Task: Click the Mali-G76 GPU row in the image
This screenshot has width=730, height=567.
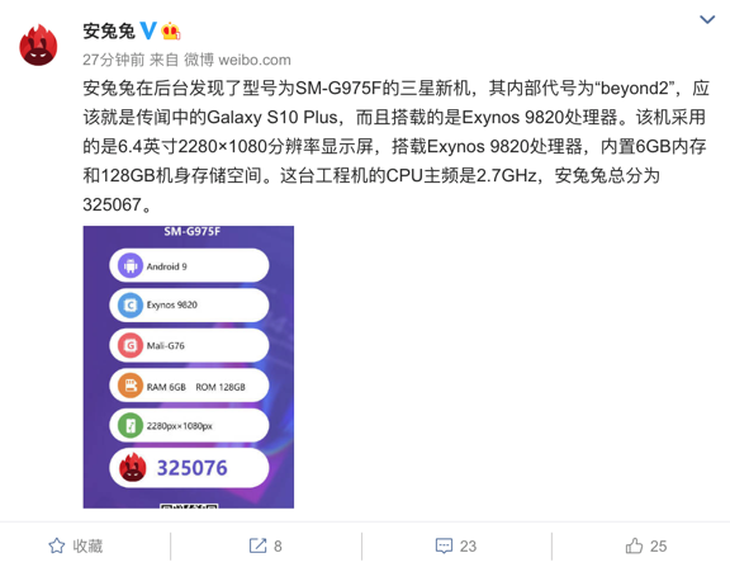Action: click(x=189, y=345)
